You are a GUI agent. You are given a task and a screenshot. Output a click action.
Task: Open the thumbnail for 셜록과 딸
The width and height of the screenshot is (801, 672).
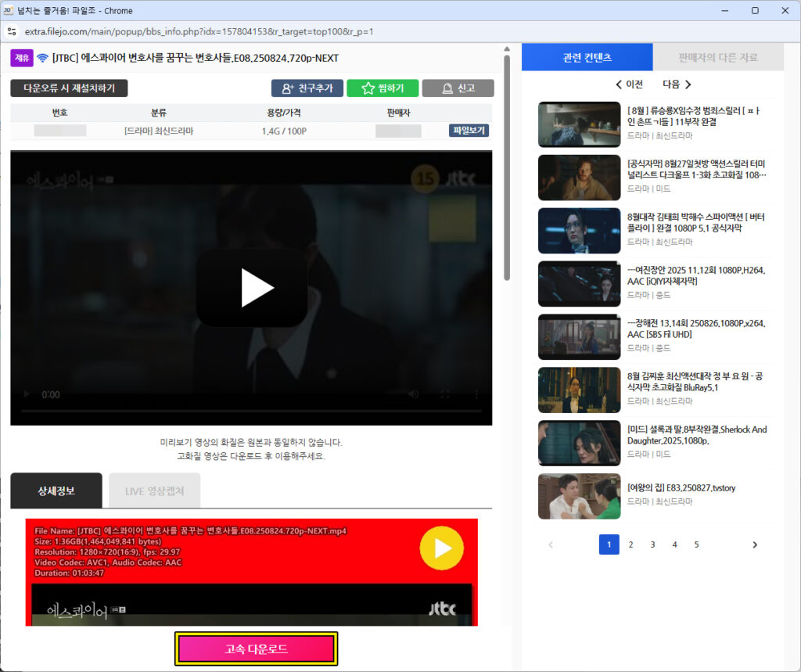[580, 443]
